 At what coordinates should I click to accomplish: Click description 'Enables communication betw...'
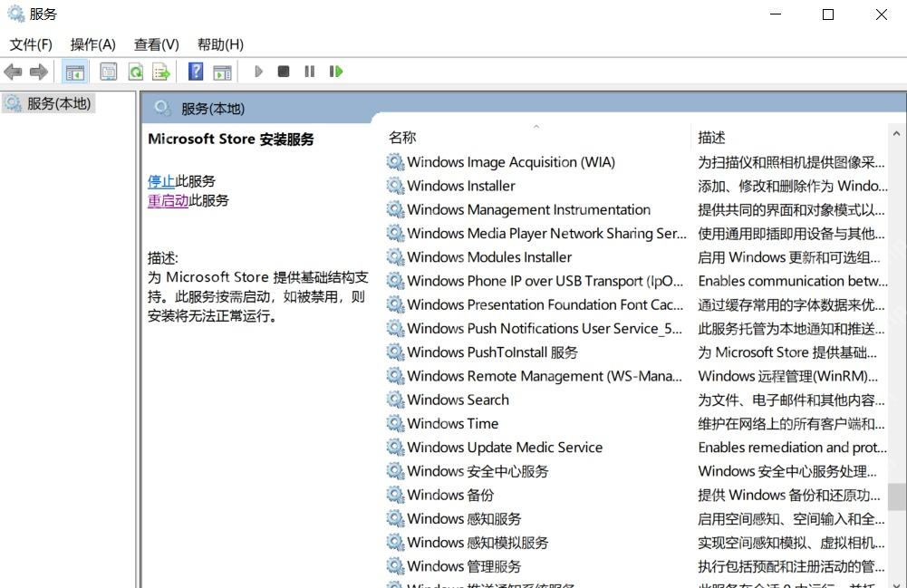click(x=793, y=281)
